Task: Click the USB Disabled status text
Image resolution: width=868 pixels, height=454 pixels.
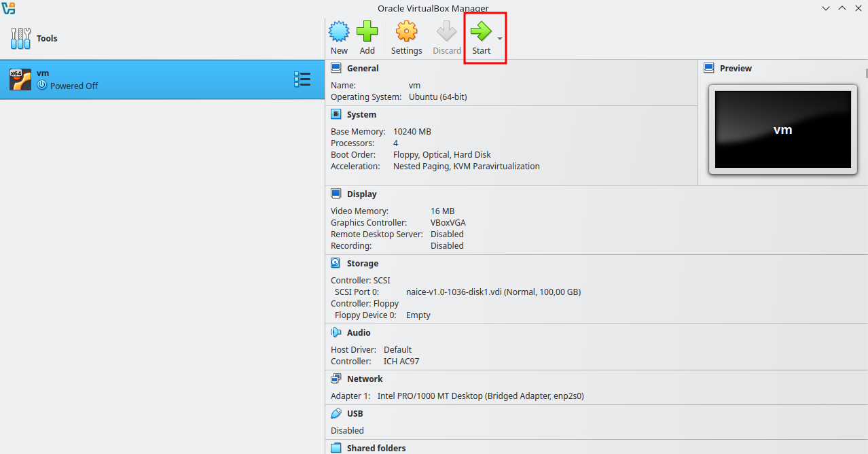Action: tap(347, 430)
